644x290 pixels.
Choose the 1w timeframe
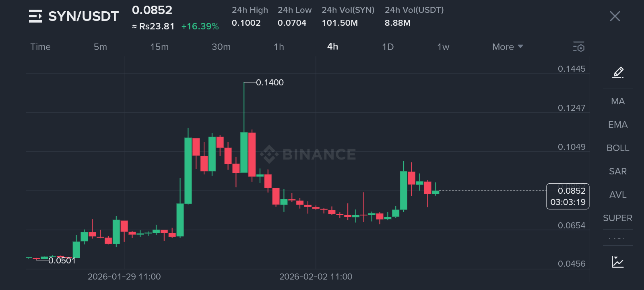coord(443,47)
